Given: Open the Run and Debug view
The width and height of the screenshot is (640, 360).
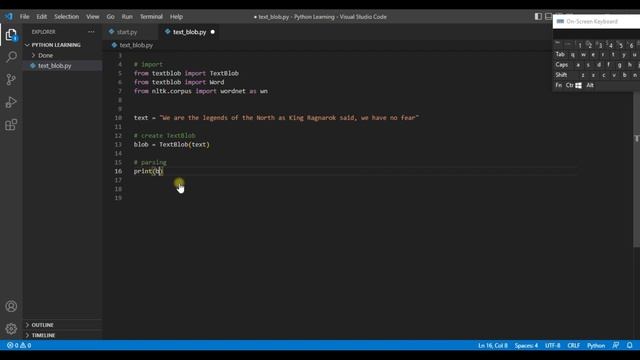Looking at the screenshot, I should click(x=11, y=102).
